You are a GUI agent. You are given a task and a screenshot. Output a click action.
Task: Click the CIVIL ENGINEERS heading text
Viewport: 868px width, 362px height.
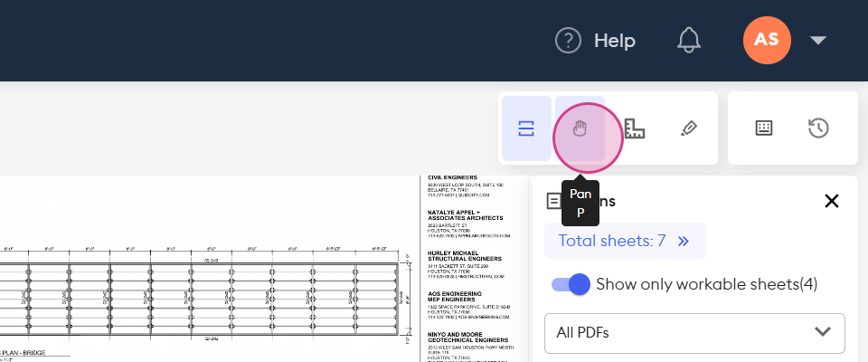click(x=452, y=178)
